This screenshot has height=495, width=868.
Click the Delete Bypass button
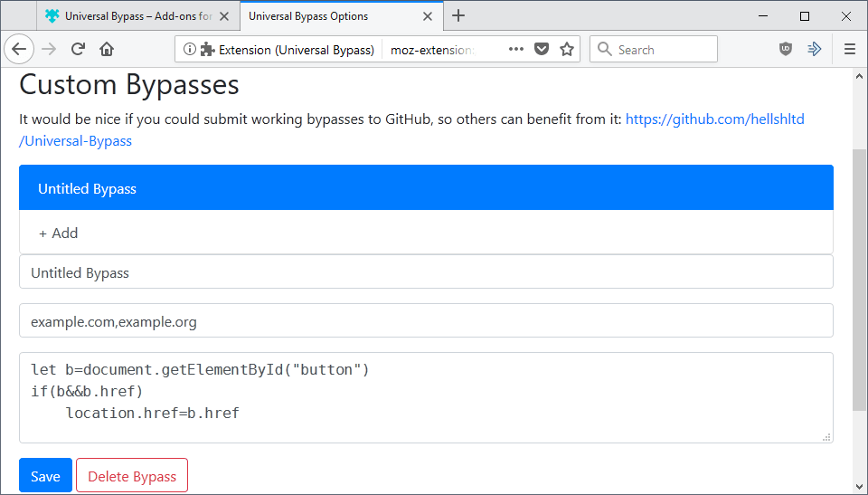pyautogui.click(x=132, y=476)
